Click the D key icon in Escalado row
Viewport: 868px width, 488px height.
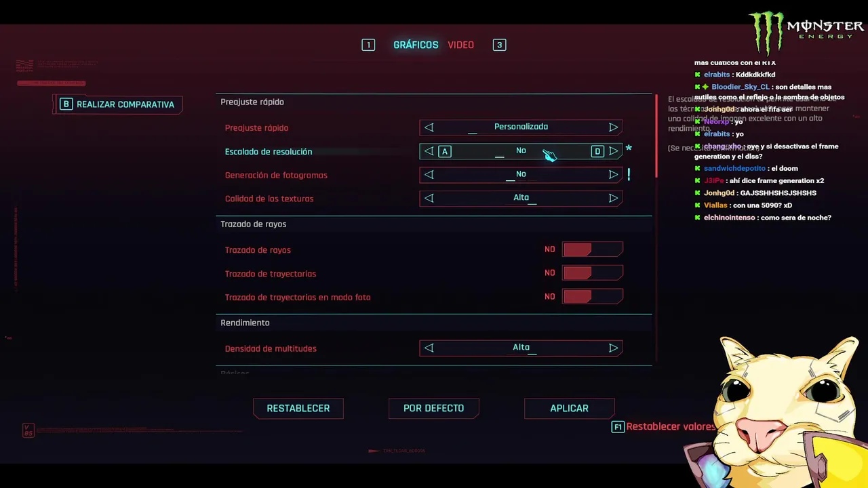pyautogui.click(x=597, y=151)
